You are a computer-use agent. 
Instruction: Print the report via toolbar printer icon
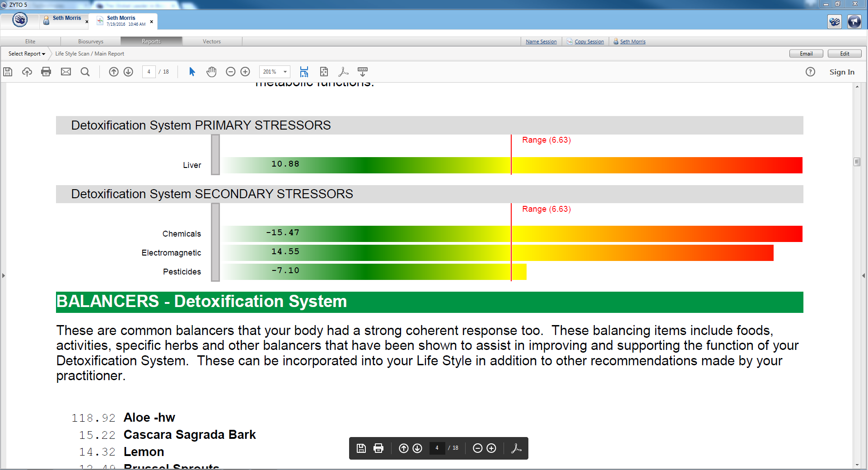[46, 72]
